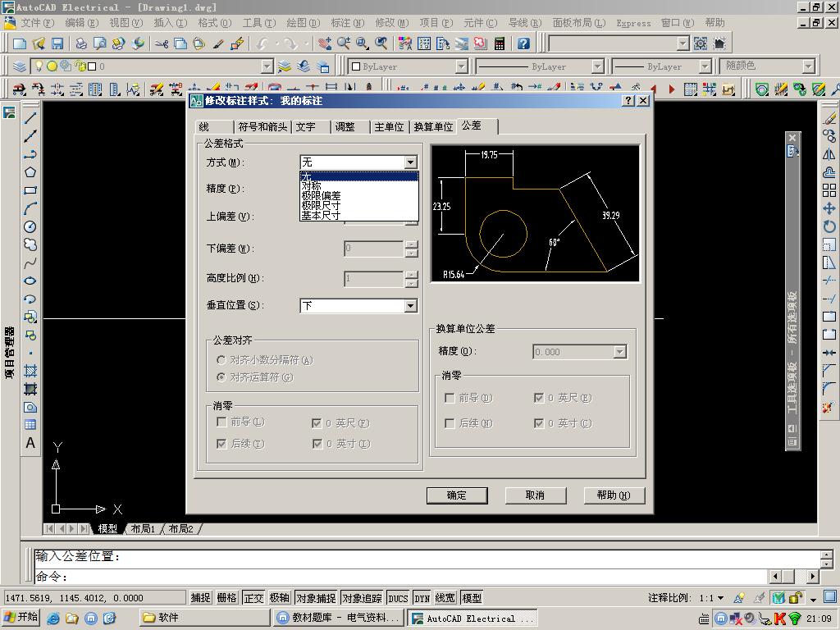Image resolution: width=840 pixels, height=630 pixels.
Task: Switch to the 符号和箭头 tab
Action: 262,127
